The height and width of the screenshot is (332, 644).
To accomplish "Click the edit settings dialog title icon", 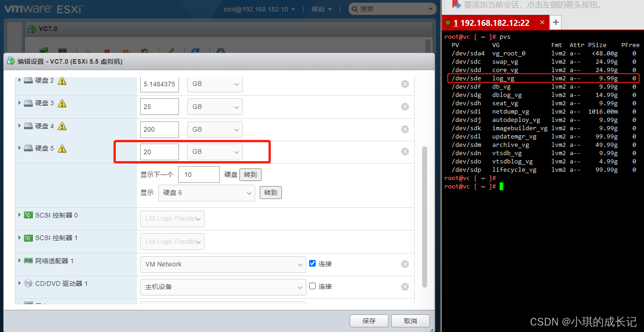I will [x=11, y=61].
